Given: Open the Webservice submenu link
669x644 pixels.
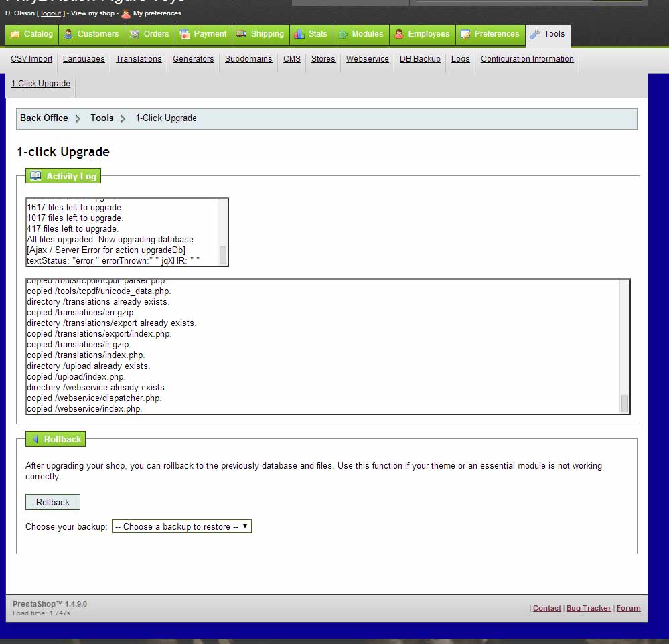Looking at the screenshot, I should pos(368,59).
